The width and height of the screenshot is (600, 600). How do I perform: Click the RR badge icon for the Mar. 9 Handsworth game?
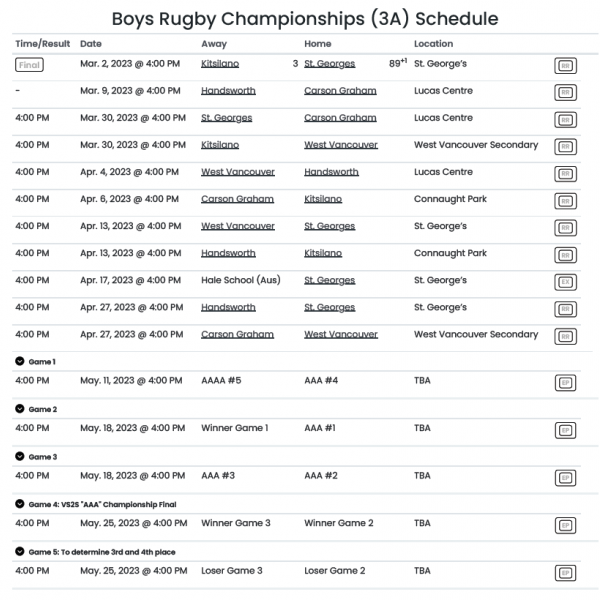[565, 93]
